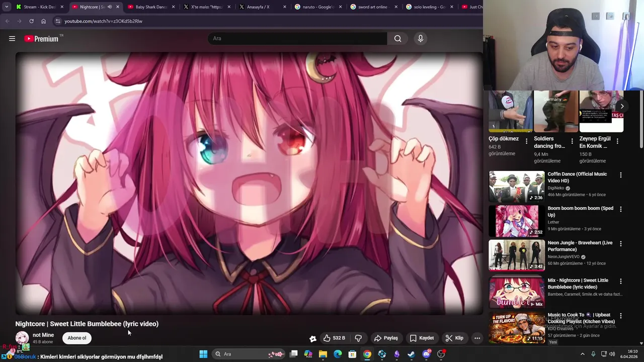Open the three-dot more actions under video
This screenshot has height=362, width=644.
pyautogui.click(x=477, y=338)
